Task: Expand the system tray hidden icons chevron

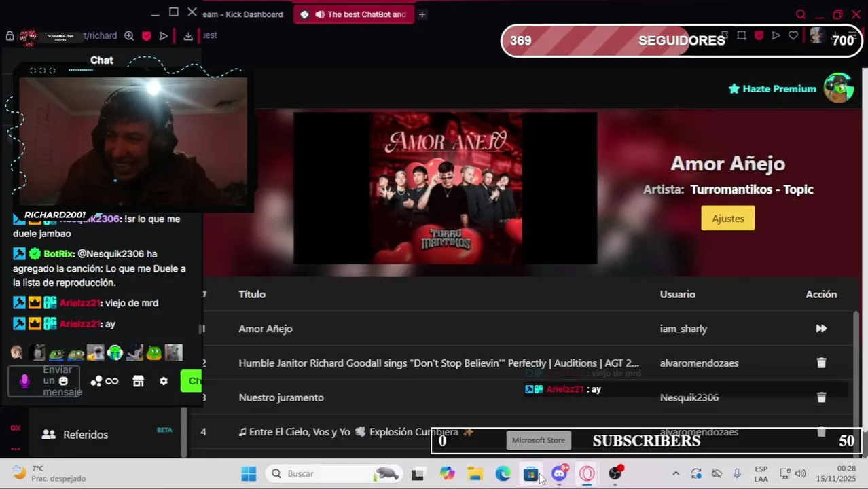Action: [676, 474]
